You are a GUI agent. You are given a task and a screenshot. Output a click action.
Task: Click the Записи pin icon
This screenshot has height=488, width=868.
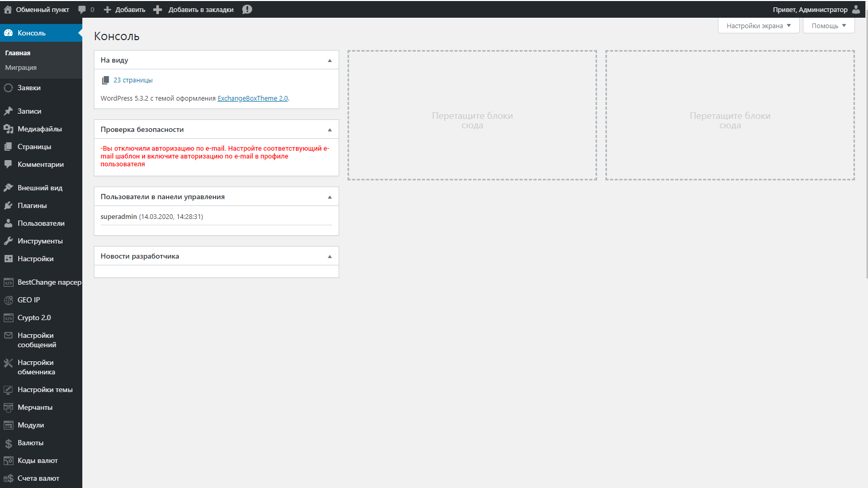click(x=8, y=111)
